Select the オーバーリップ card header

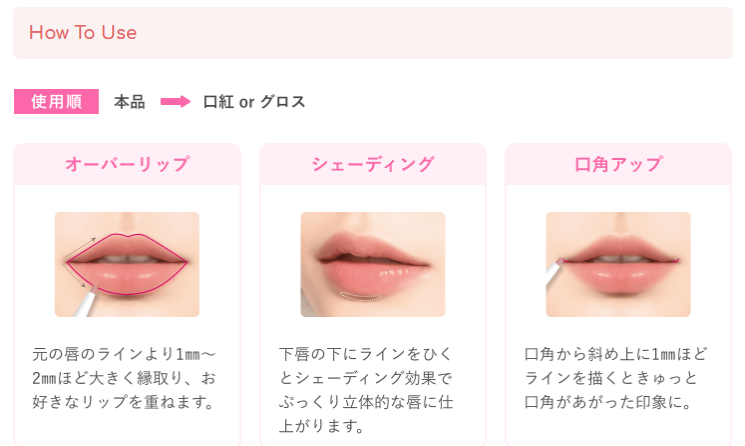click(127, 164)
